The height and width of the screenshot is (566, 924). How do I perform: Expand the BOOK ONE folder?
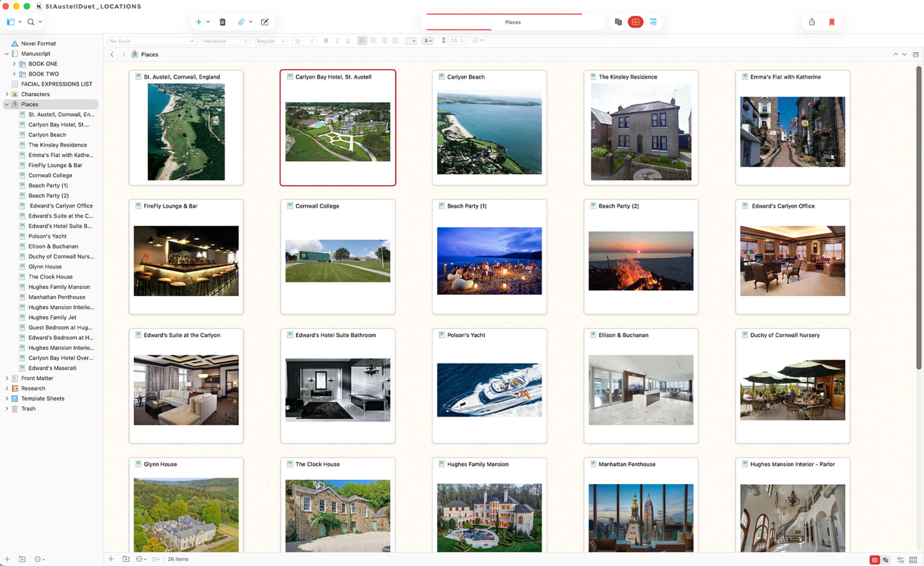pyautogui.click(x=14, y=64)
